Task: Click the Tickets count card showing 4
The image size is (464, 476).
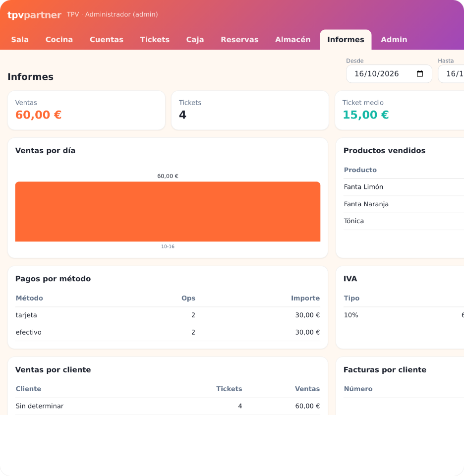Action: pyautogui.click(x=250, y=110)
